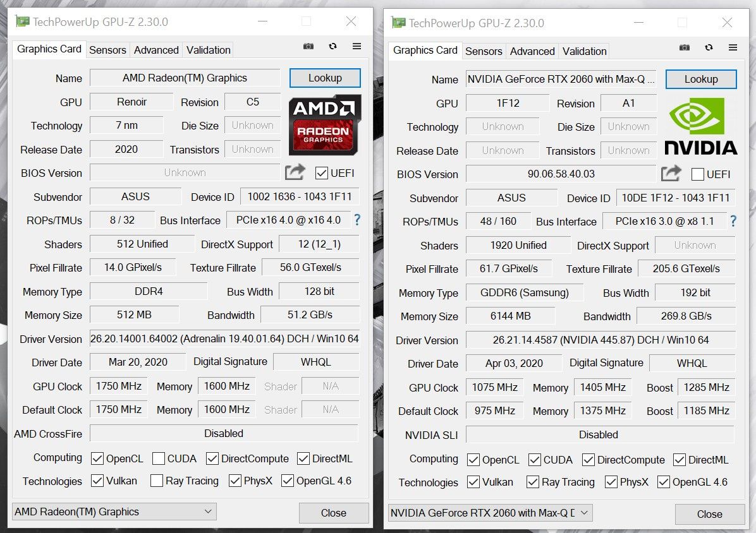The image size is (756, 533).
Task: Open the hamburger menu in AMD window
Action: (x=357, y=46)
